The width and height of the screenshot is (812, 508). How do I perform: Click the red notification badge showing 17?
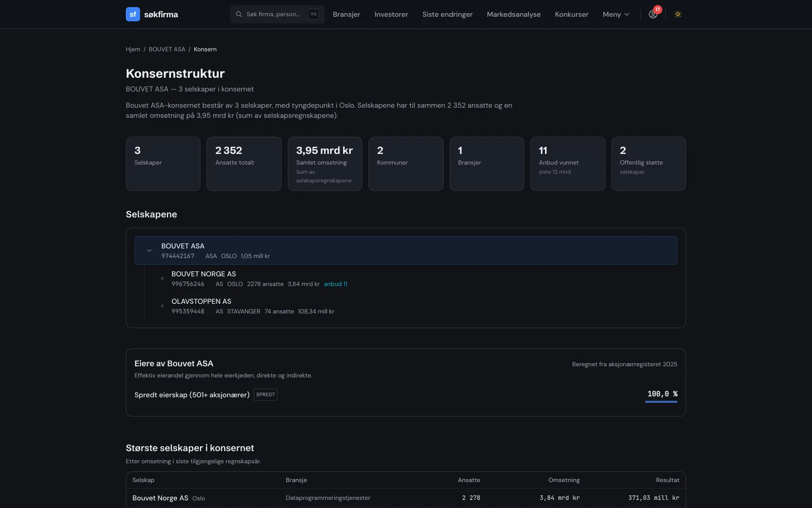658,10
